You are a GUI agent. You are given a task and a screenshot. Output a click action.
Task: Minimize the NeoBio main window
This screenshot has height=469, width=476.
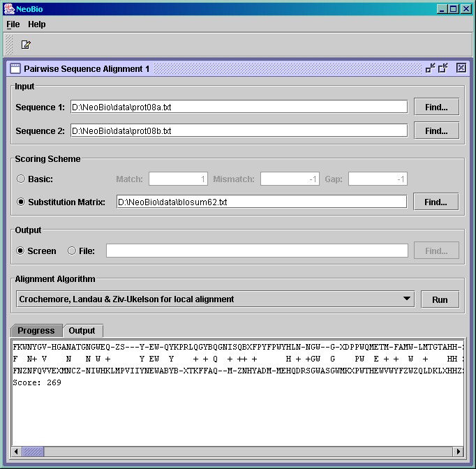pos(442,9)
